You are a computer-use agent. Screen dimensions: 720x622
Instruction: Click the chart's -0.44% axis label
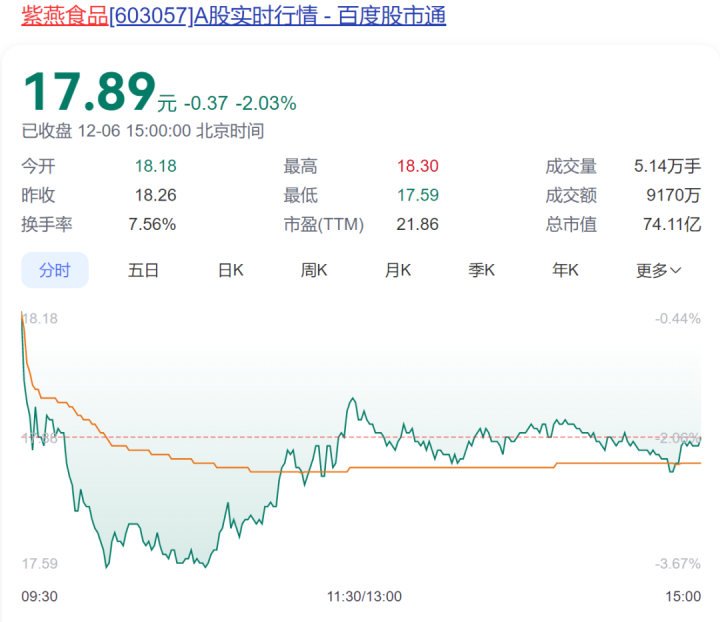click(678, 319)
